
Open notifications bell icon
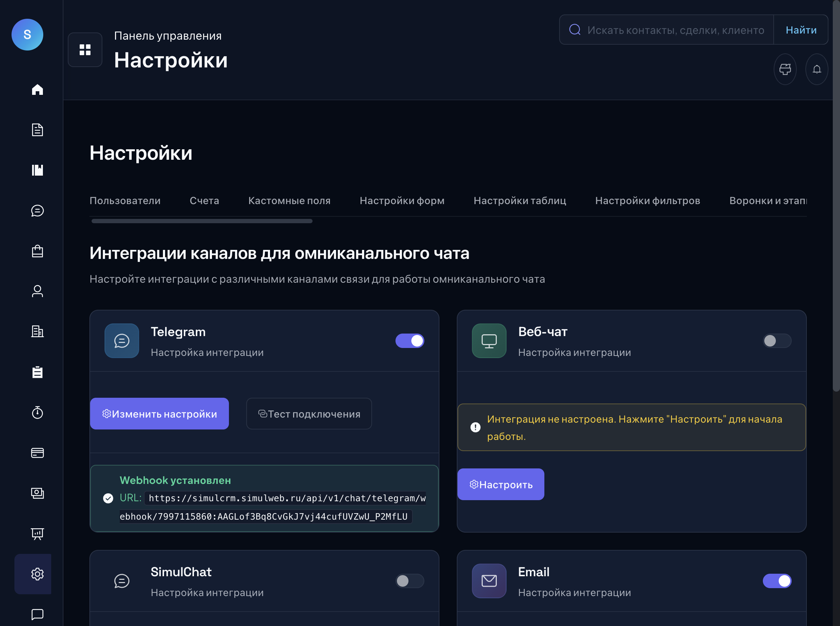pos(817,69)
